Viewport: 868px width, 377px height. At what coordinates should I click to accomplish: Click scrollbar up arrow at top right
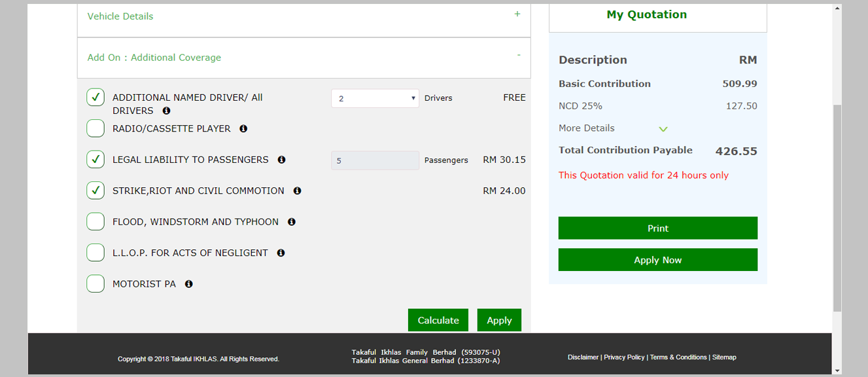click(837, 9)
